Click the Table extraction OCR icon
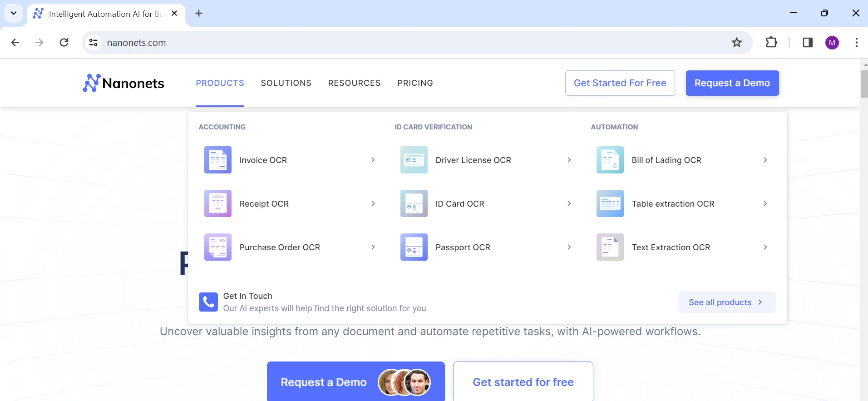The width and height of the screenshot is (868, 401). pyautogui.click(x=610, y=203)
